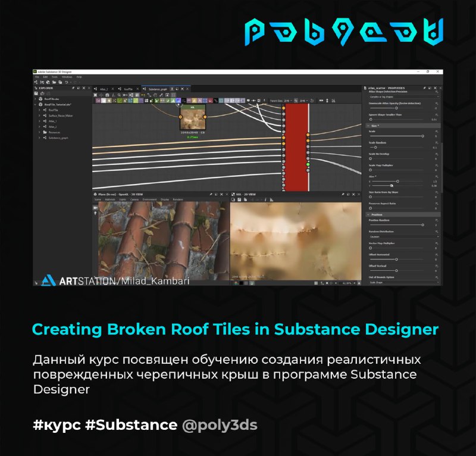Viewport: 476px width, 456px height.
Task: Close the RoofTile tab
Action: point(137,89)
